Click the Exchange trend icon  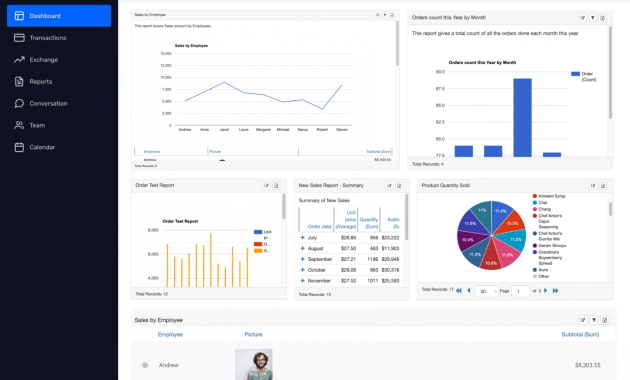(19, 59)
